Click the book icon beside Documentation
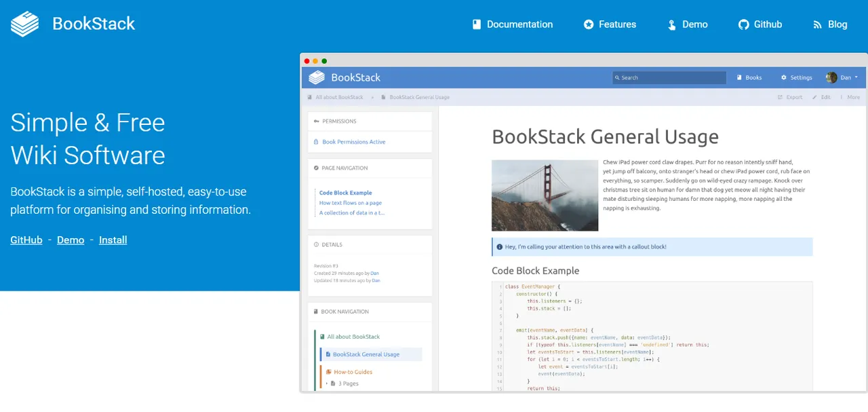 (477, 24)
